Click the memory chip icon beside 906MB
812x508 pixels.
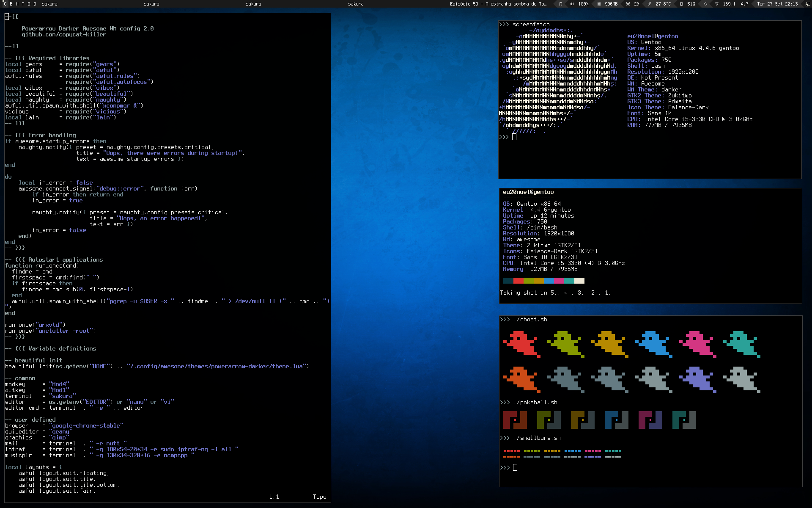point(599,4)
